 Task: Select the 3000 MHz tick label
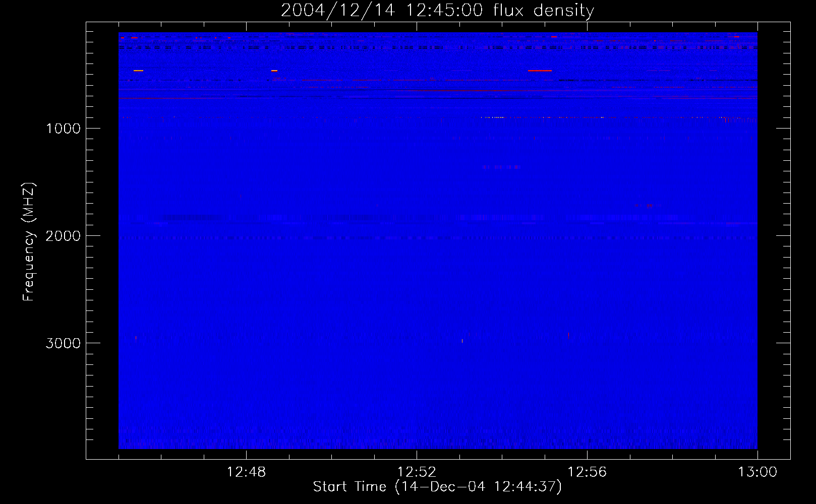pos(63,343)
